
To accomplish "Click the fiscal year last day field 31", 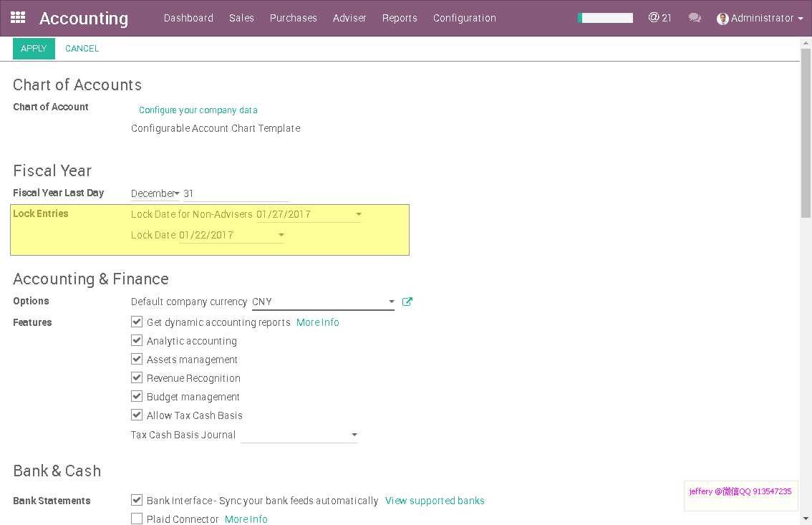I will tap(235, 193).
